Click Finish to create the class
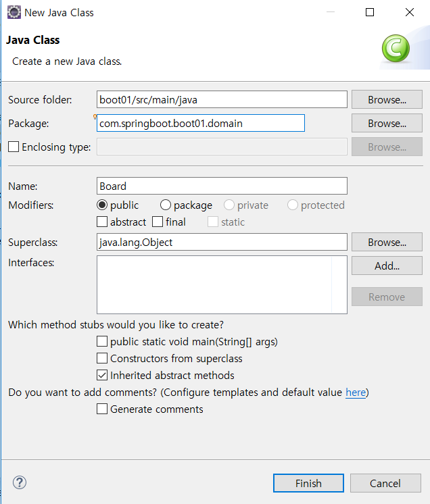Image resolution: width=430 pixels, height=504 pixels. [x=308, y=483]
